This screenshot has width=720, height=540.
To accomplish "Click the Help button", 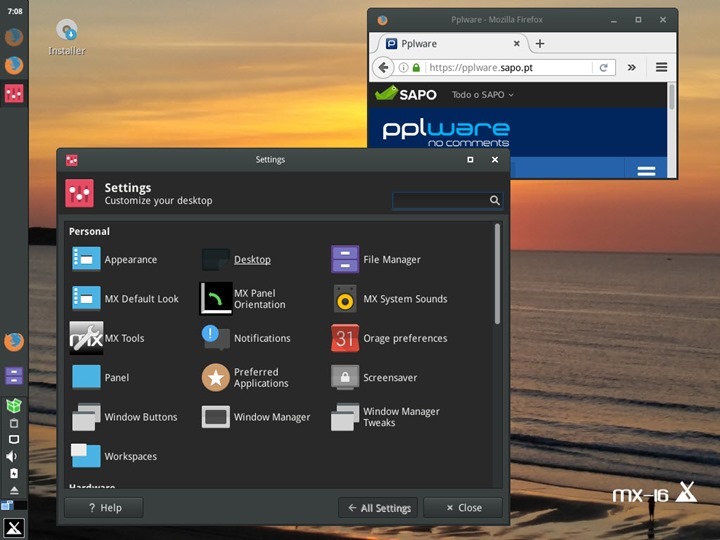I will (104, 508).
